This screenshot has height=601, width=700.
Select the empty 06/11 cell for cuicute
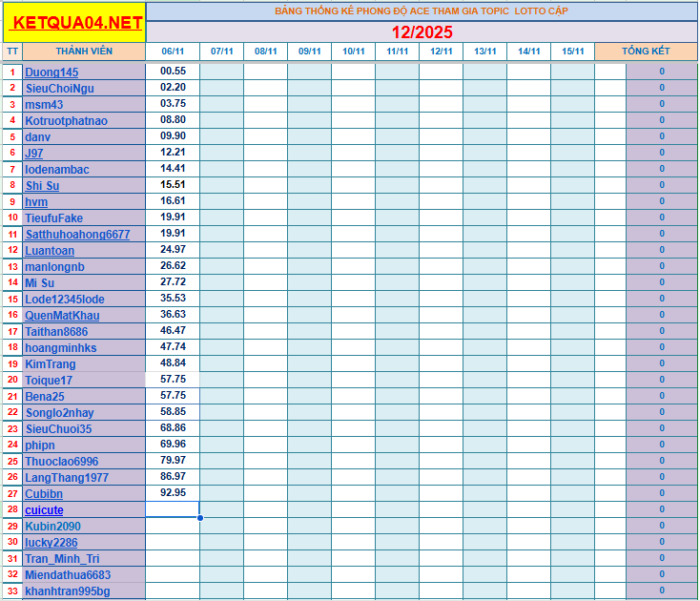coord(173,509)
